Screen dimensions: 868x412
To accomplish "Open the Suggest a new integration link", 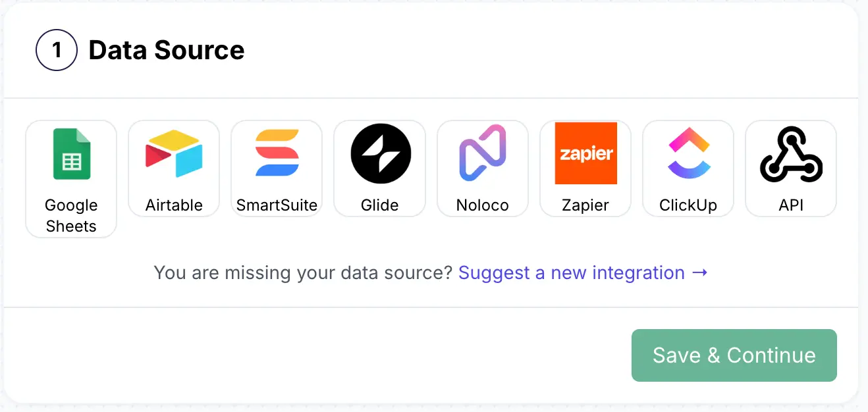I will (x=583, y=272).
